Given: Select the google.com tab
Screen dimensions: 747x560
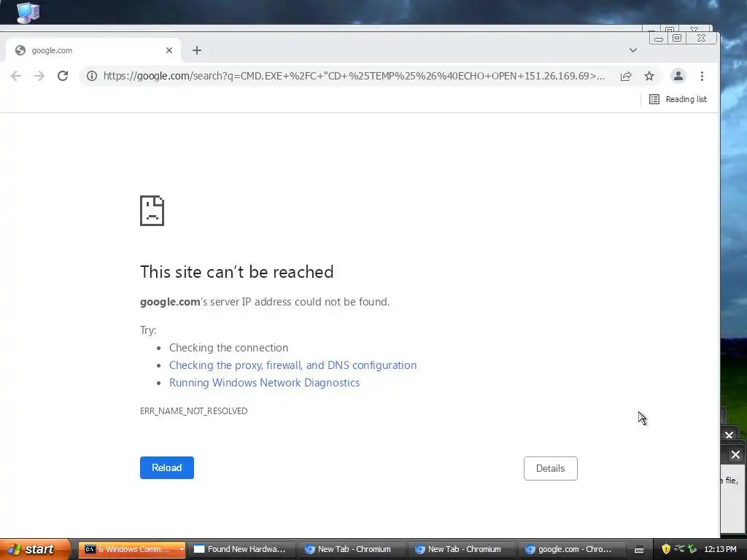Looking at the screenshot, I should [93, 50].
